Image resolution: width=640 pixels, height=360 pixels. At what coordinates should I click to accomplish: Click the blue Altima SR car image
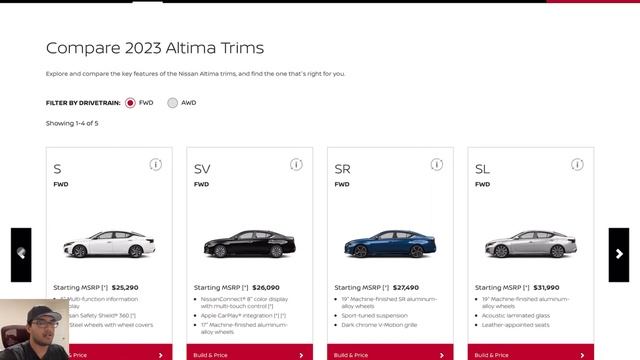(x=390, y=244)
